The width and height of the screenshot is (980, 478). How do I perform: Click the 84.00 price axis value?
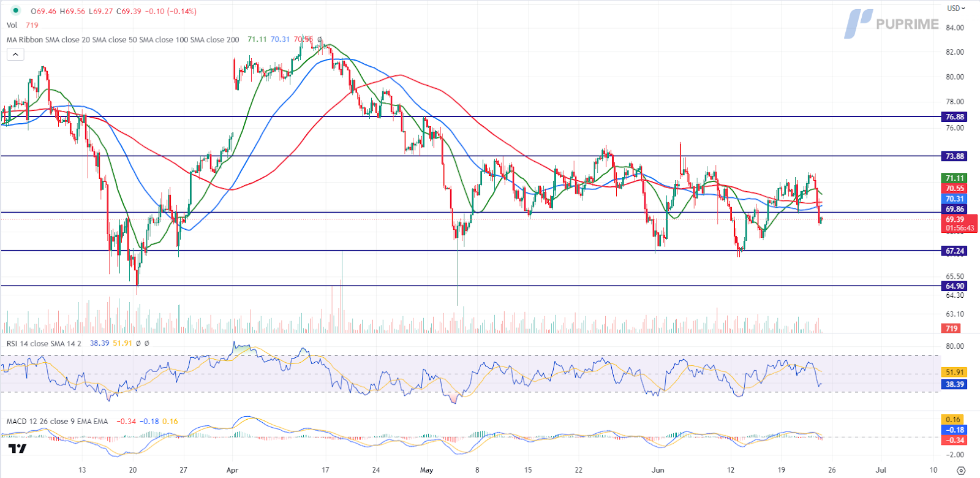955,28
